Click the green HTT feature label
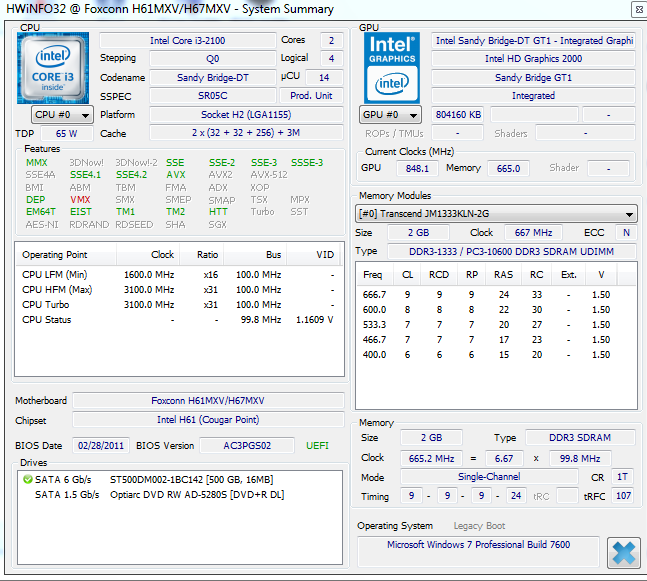647x581 pixels. pos(218,212)
